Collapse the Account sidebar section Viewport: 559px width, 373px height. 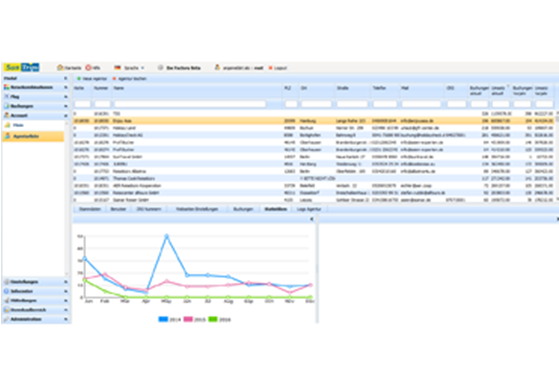pos(66,116)
